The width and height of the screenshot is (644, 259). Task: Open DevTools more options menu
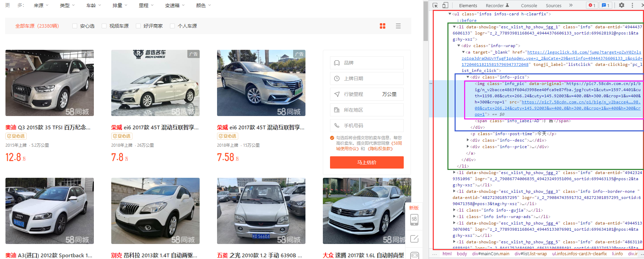click(x=632, y=5)
